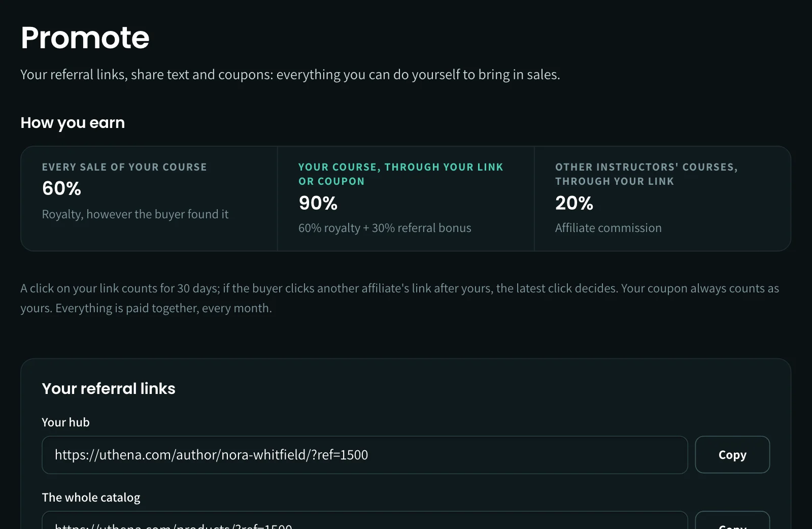Select the whole catalog products URL field
812x529 pixels.
click(365, 520)
